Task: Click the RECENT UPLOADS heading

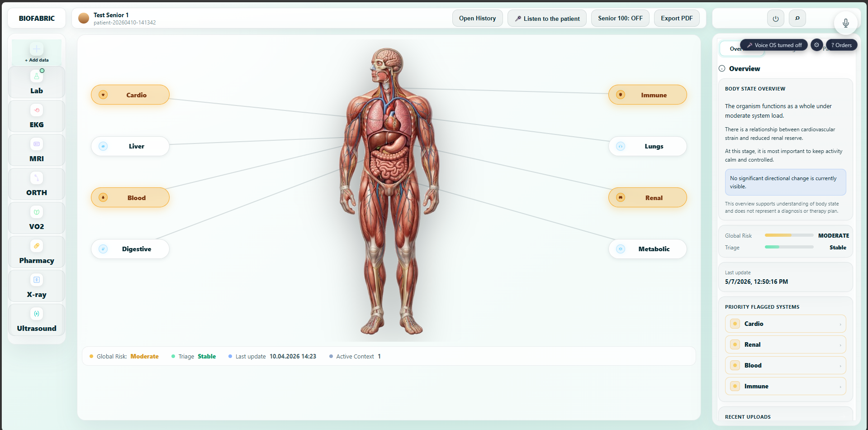Action: [x=748, y=417]
